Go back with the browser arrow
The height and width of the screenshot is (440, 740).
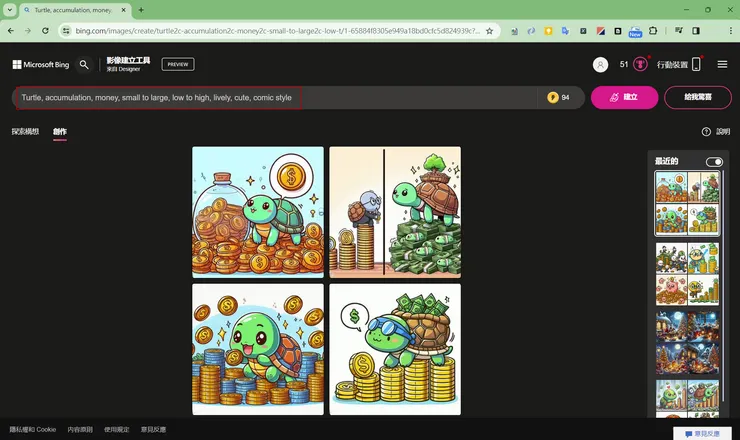pos(11,31)
